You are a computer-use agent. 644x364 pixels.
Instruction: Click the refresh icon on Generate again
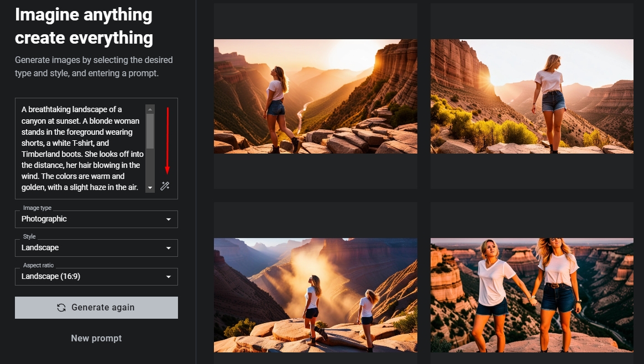click(x=61, y=308)
